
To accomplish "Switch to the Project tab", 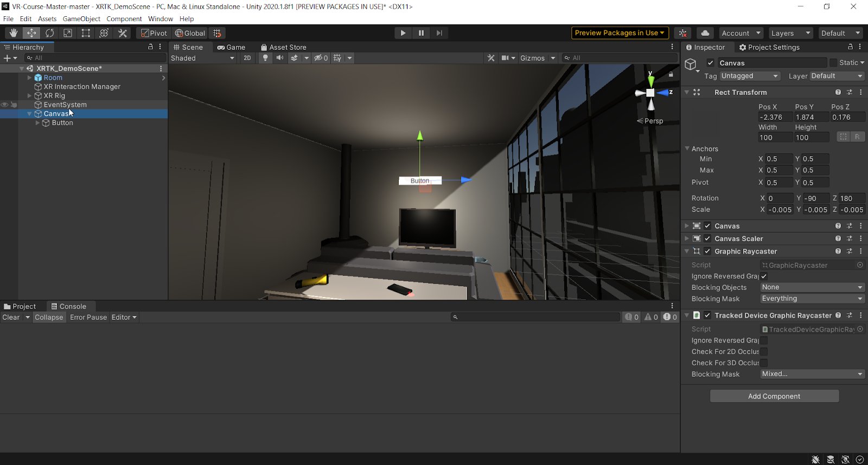I will tap(20, 306).
